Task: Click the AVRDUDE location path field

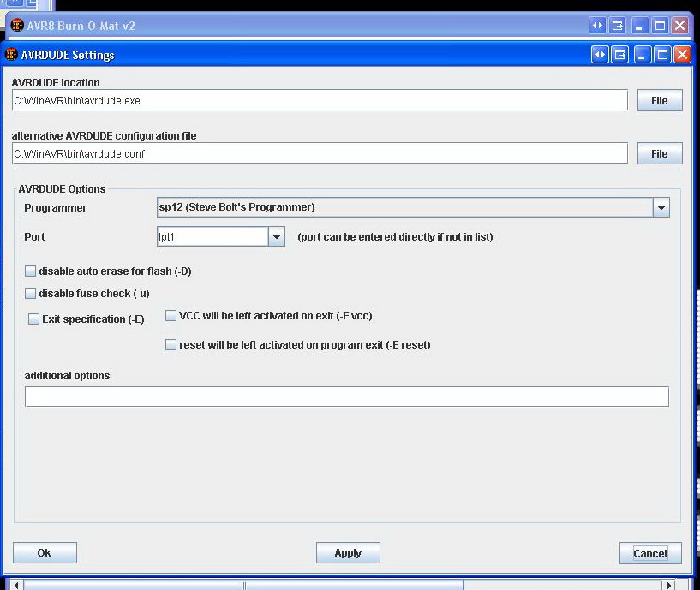Action: [320, 100]
